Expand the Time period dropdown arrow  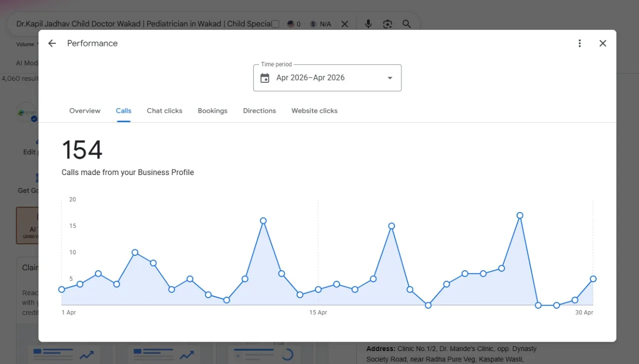(390, 78)
